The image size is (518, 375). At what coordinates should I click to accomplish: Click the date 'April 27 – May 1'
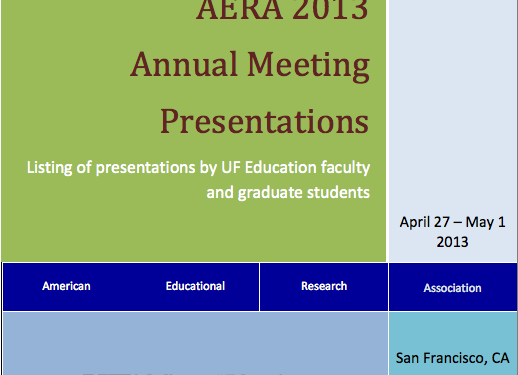click(452, 222)
